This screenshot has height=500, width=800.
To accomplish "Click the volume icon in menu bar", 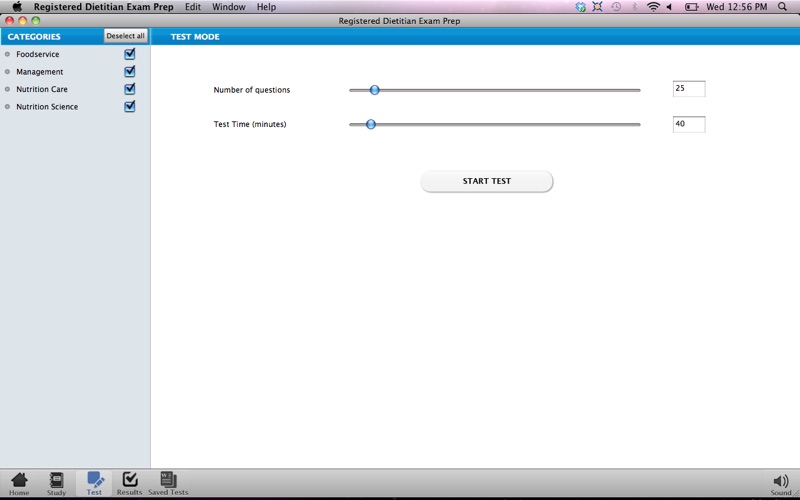I will pos(669,7).
